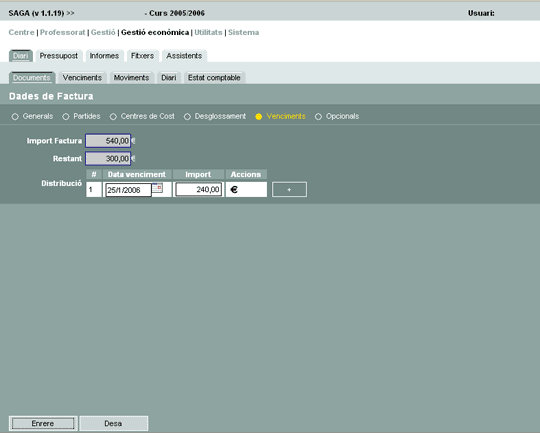Viewport: 540px width, 433px height.
Task: Choose the Centres de Cost radio option
Action: tap(113, 117)
